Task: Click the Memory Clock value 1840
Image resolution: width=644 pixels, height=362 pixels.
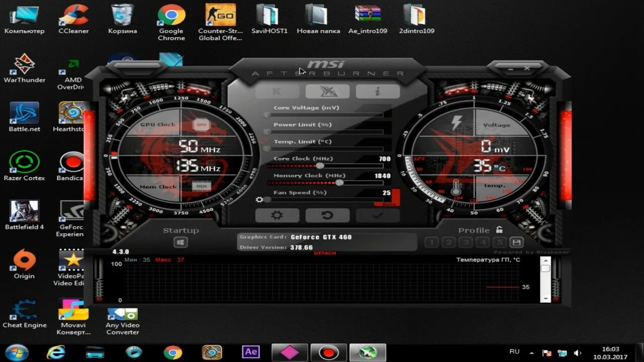Action: pyautogui.click(x=382, y=176)
